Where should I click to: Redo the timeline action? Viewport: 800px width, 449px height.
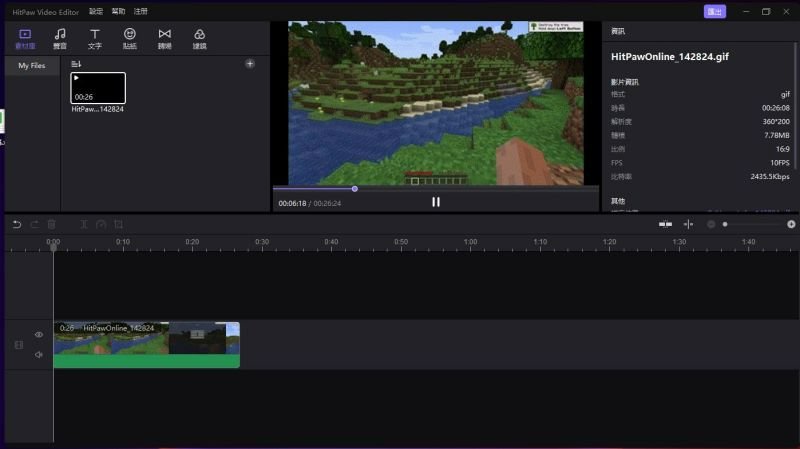34,224
